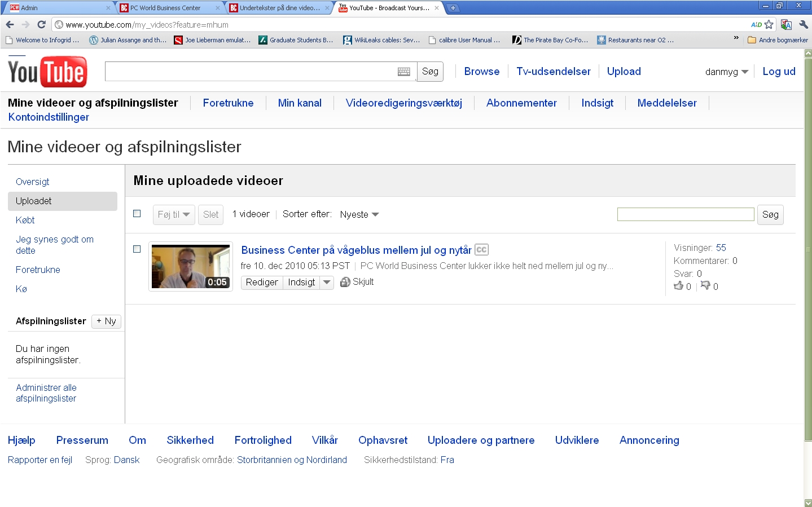Screen dimensions: 812x507
Task: Open the on-screen keyboard in search box
Action: 403,72
